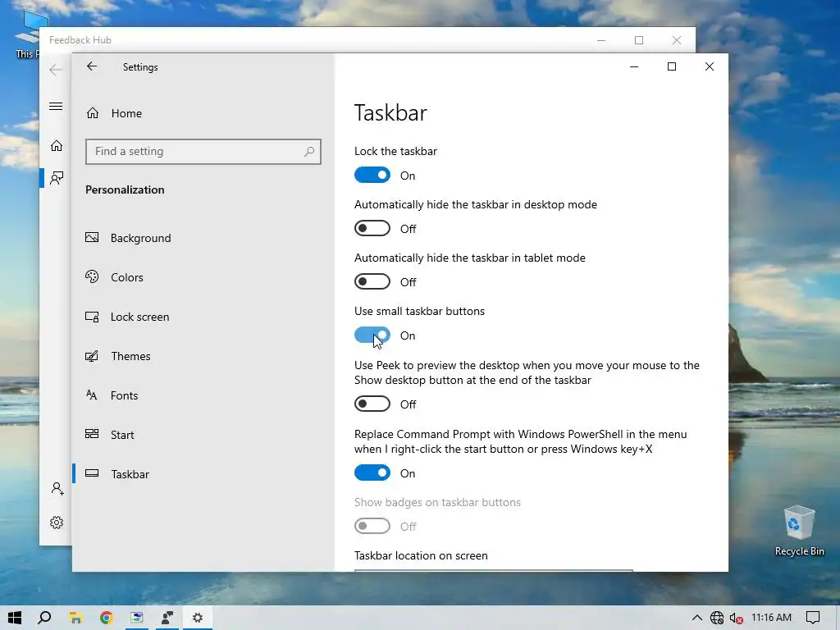
Task: Go to Feedback Hub home icon
Action: tap(57, 146)
